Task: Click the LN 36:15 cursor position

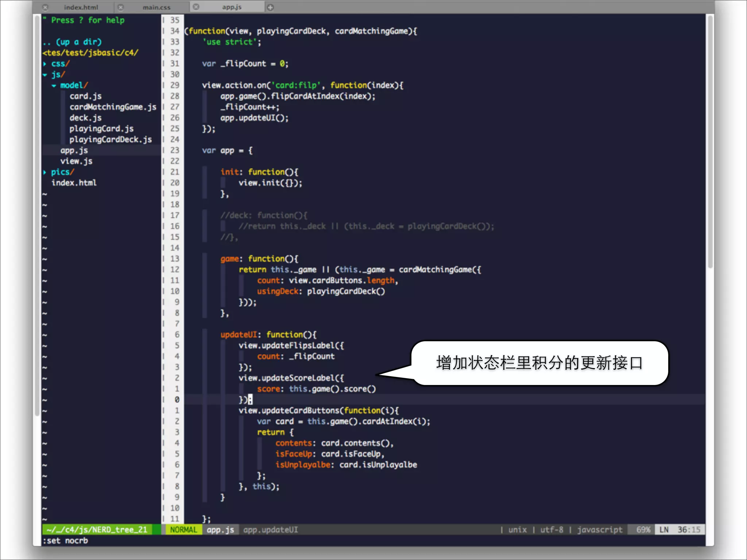Action: [680, 530]
